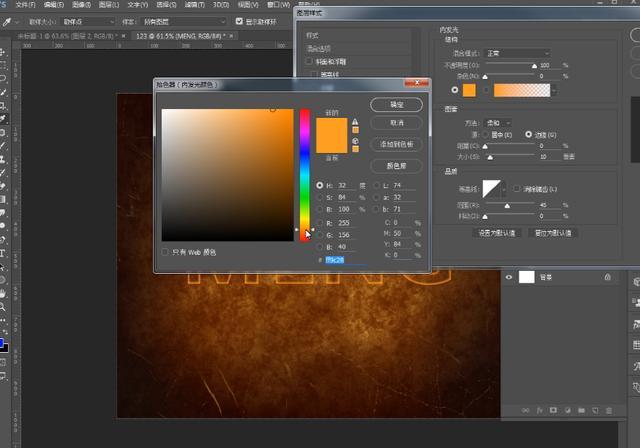Click the add layer mask icon
This screenshot has height=448, width=640.
(553, 410)
